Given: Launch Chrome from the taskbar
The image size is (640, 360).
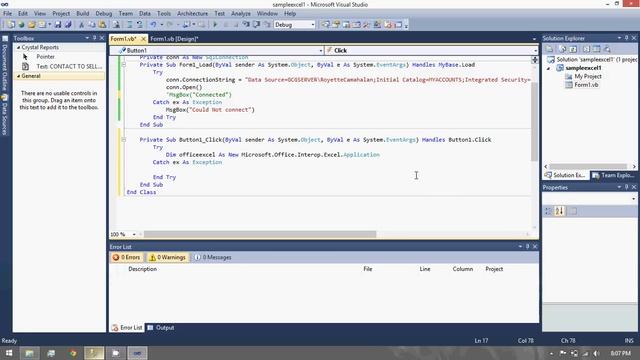Looking at the screenshot, I should [x=73, y=353].
